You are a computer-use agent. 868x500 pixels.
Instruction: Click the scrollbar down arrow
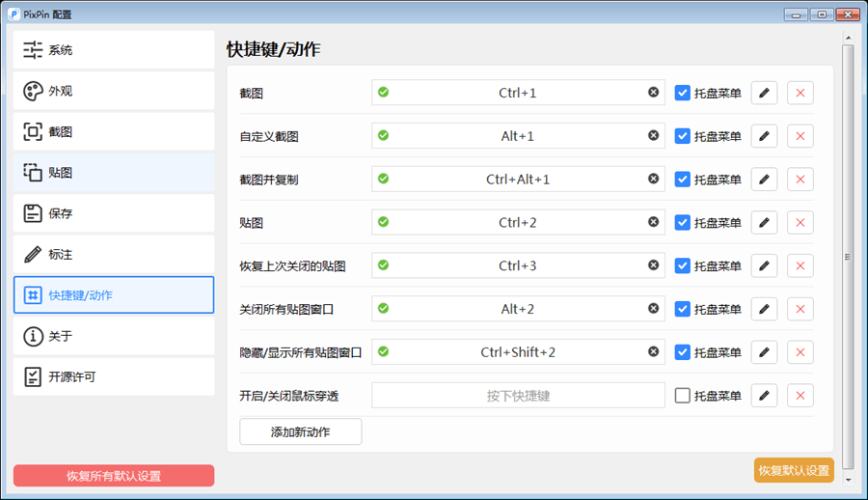(848, 480)
